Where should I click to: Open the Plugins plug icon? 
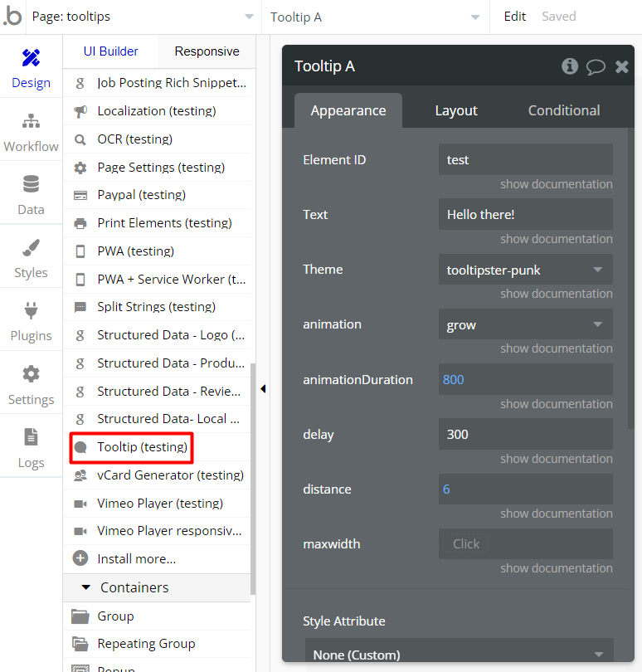pyautogui.click(x=31, y=310)
